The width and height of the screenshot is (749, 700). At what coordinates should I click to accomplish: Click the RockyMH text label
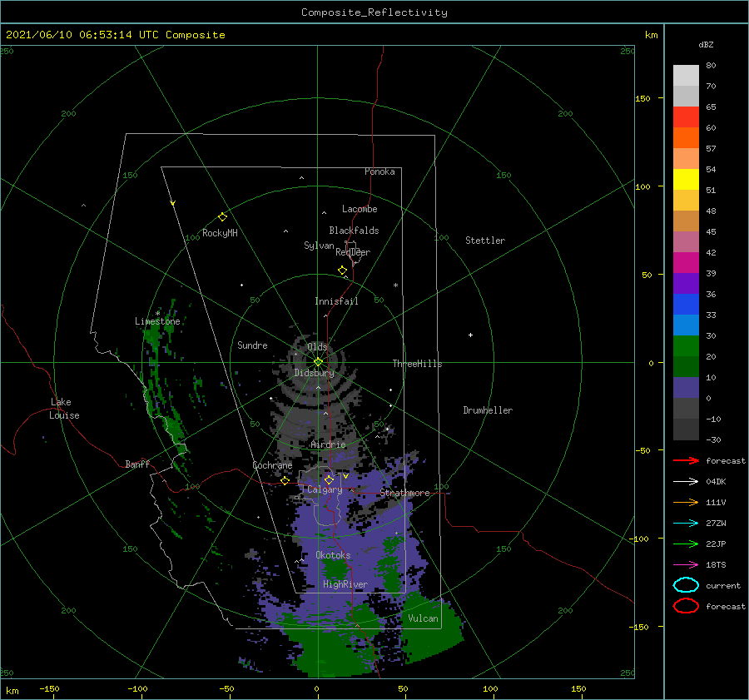pos(220,233)
